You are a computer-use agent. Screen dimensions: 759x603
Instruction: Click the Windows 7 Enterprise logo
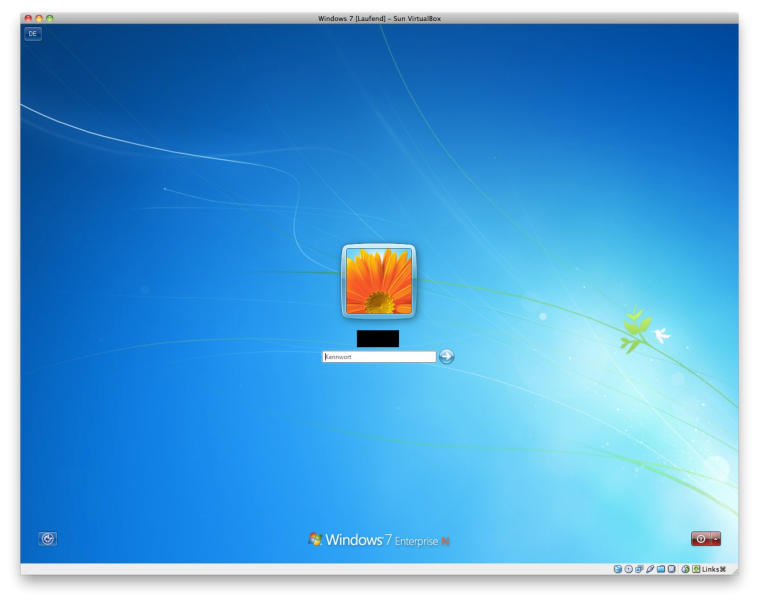click(x=379, y=540)
